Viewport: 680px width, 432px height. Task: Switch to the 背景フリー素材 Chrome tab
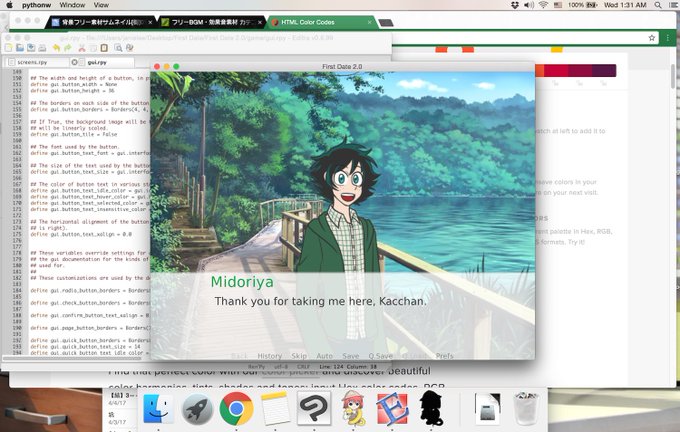click(101, 22)
